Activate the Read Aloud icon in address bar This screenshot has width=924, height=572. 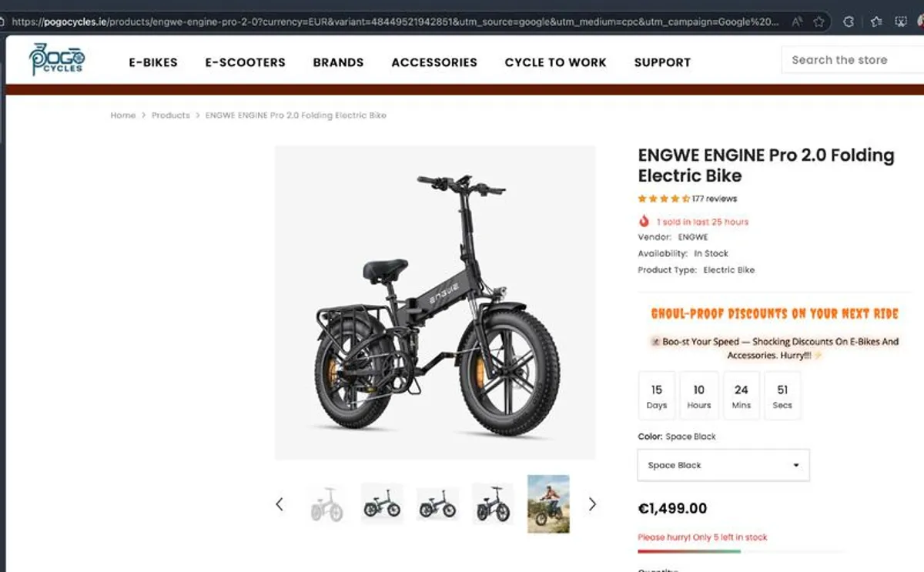pos(796,22)
